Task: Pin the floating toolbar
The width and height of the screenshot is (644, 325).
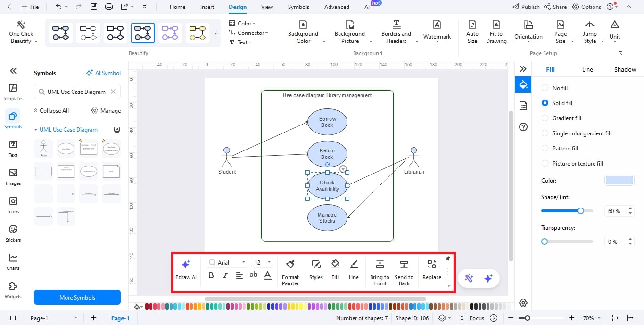Action: click(x=447, y=259)
